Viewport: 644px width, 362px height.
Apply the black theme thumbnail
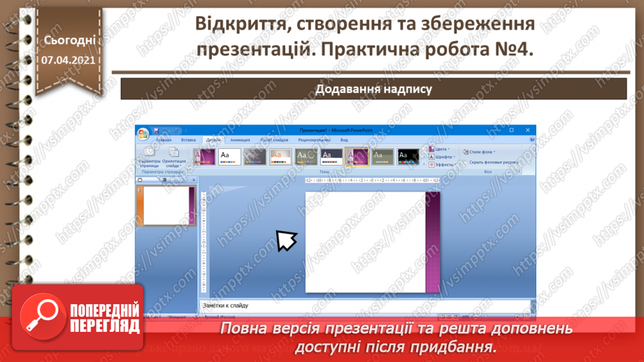(408, 157)
